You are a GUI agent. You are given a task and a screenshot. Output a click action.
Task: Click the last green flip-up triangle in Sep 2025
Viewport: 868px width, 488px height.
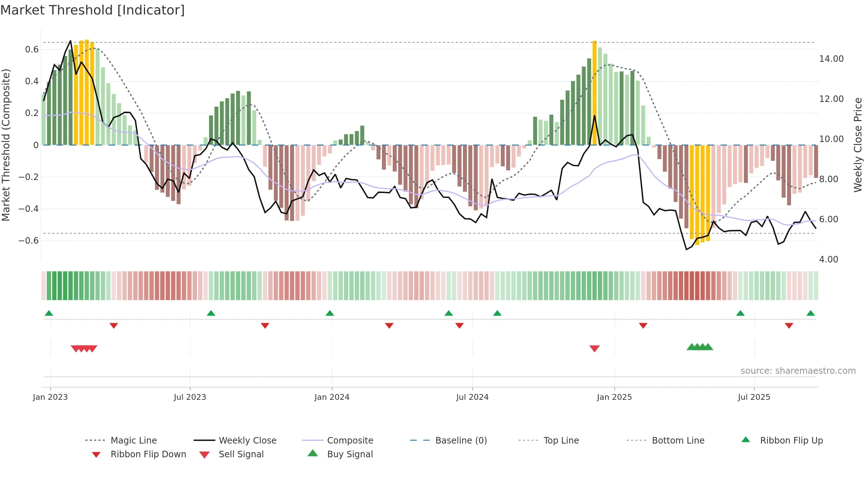810,313
